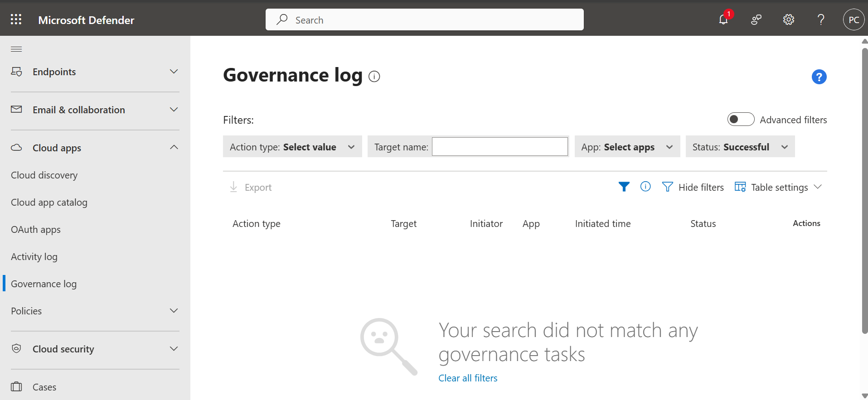This screenshot has width=868, height=400.
Task: Open the Activity log page
Action: [34, 256]
